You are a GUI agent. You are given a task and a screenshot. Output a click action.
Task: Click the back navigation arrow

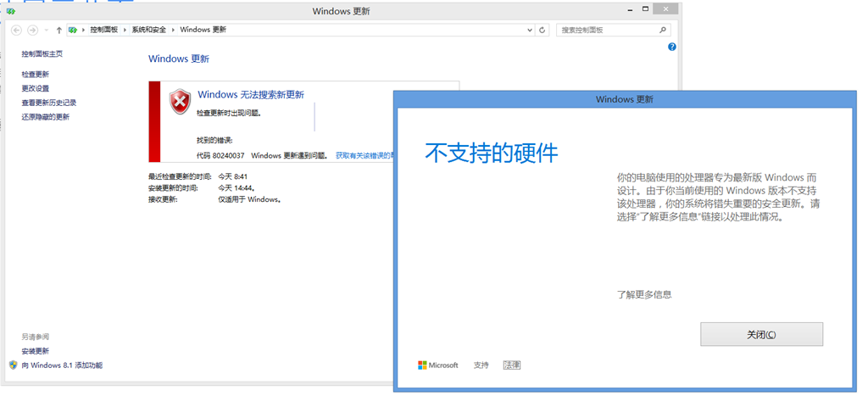click(17, 30)
